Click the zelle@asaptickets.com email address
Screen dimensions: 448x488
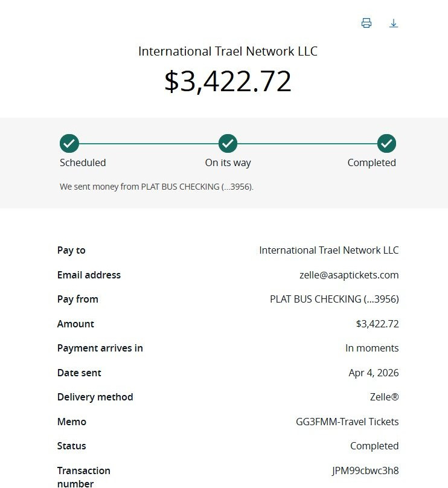coord(349,275)
